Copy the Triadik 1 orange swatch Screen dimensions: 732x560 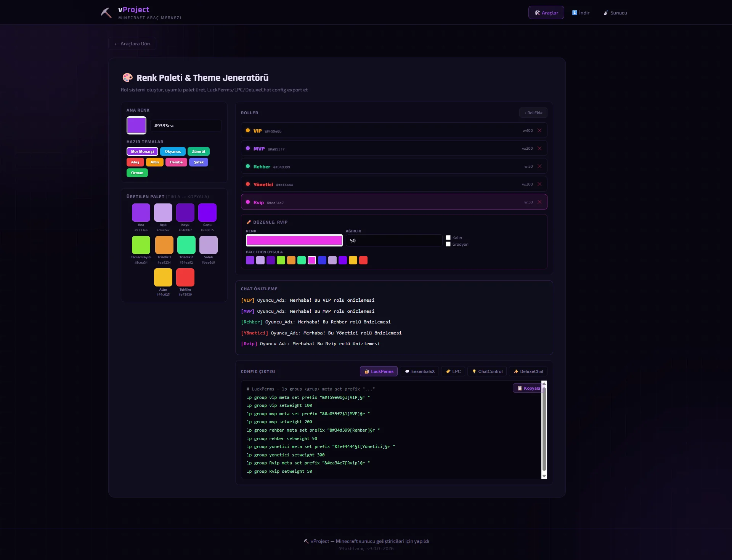(x=164, y=245)
